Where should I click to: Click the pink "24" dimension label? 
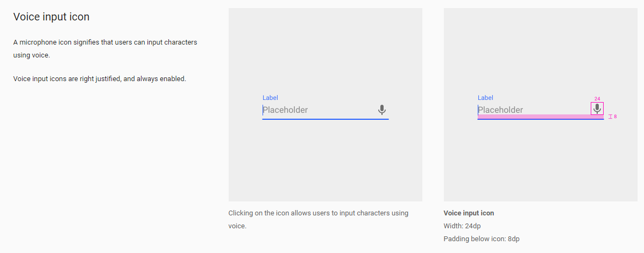[x=597, y=99]
